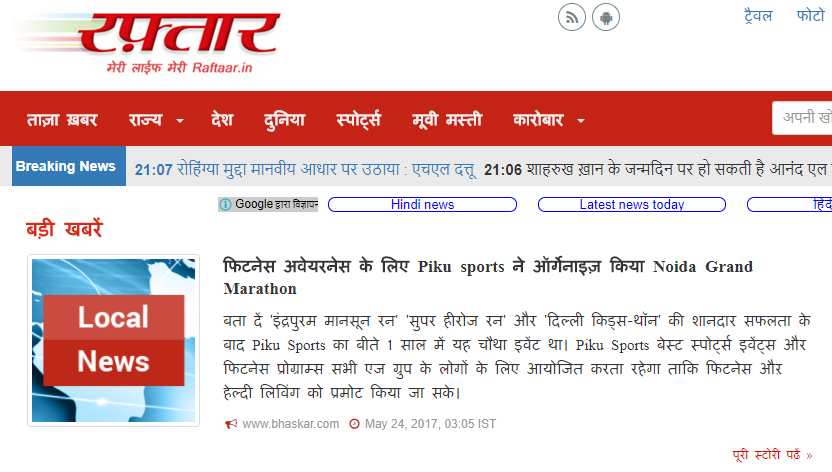Screen dimensions: 832x472
Task: Select the दुनिया menu item
Action: tap(284, 120)
